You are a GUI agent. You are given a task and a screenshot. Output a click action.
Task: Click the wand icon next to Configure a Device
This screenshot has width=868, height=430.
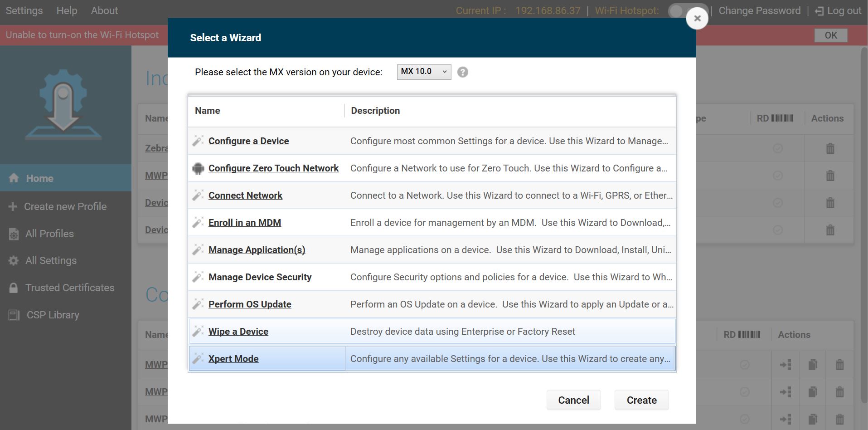tap(198, 141)
